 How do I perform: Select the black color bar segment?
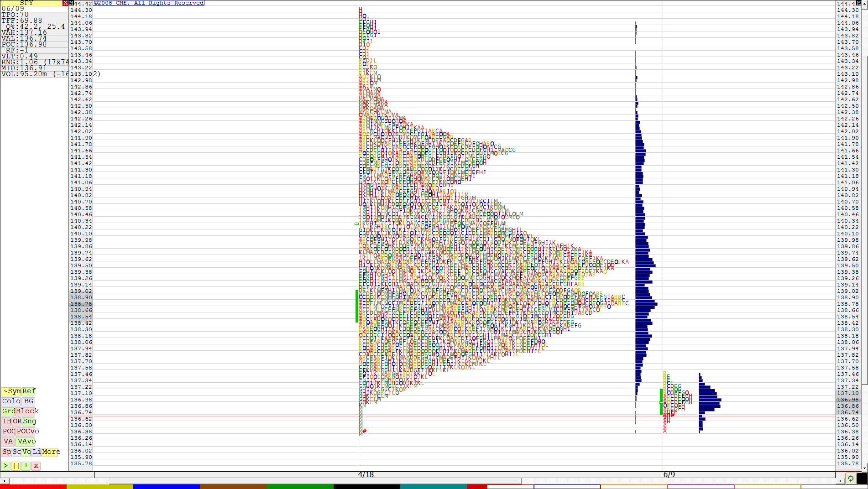[x=367, y=487]
